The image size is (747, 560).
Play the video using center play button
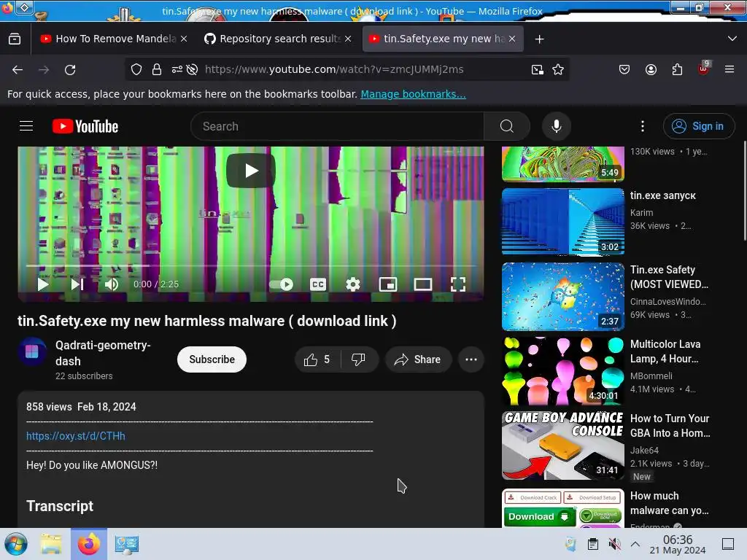(251, 171)
